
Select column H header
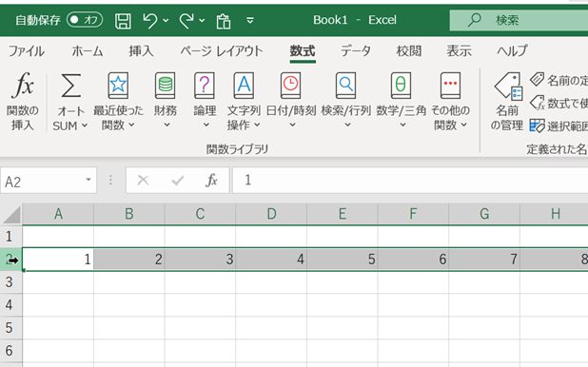point(555,214)
